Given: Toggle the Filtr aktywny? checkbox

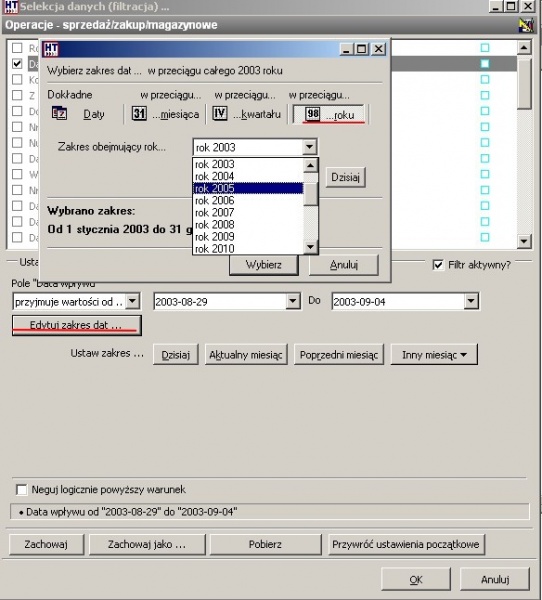Looking at the screenshot, I should [438, 265].
